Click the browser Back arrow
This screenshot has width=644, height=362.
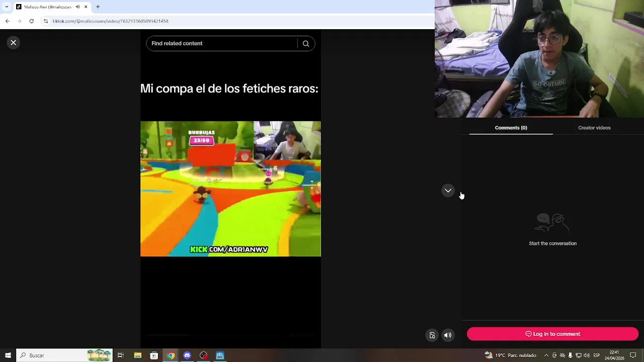pyautogui.click(x=7, y=21)
